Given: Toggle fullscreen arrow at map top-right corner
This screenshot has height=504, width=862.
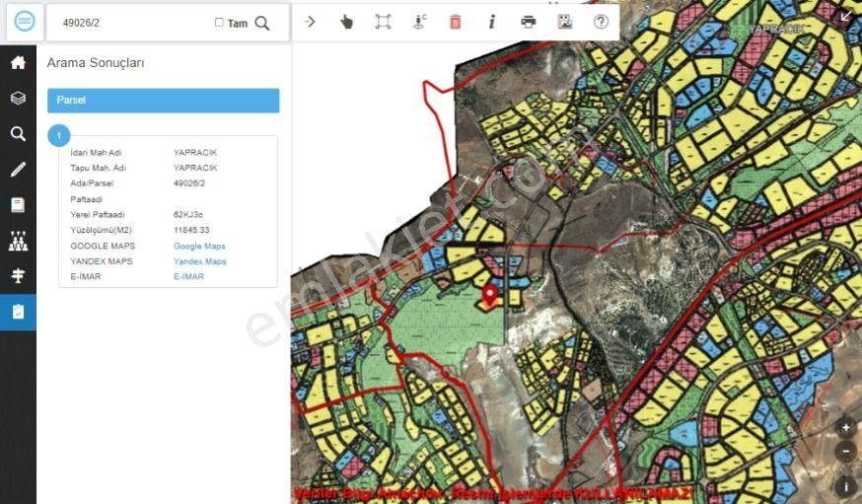Looking at the screenshot, I should point(846,17).
